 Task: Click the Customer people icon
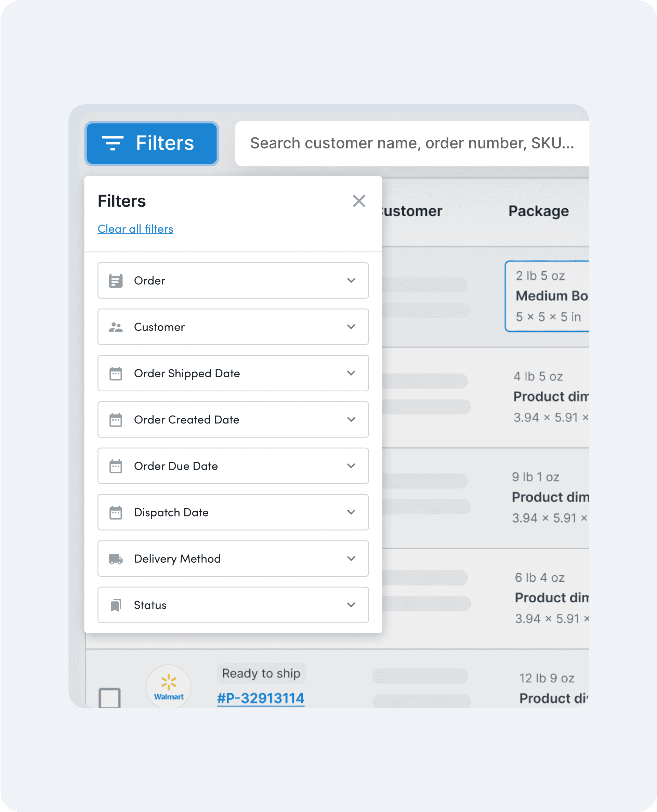click(116, 327)
